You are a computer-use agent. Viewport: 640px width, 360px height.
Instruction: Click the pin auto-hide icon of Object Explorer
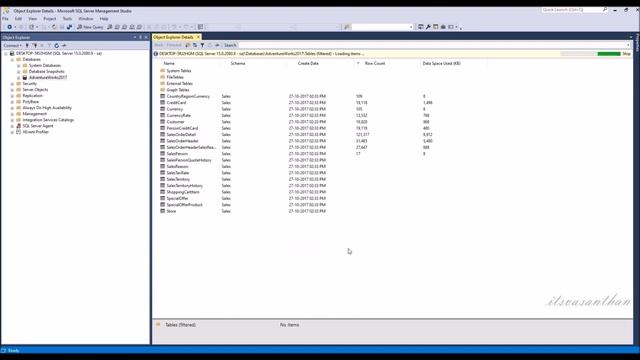[140, 37]
